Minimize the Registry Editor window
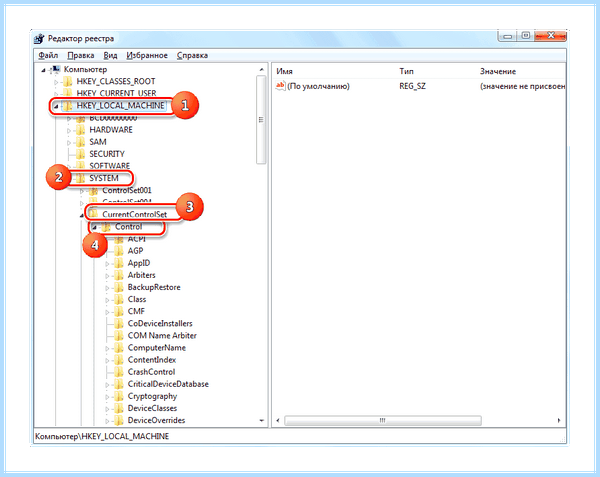The height and width of the screenshot is (477, 600). pos(507,36)
